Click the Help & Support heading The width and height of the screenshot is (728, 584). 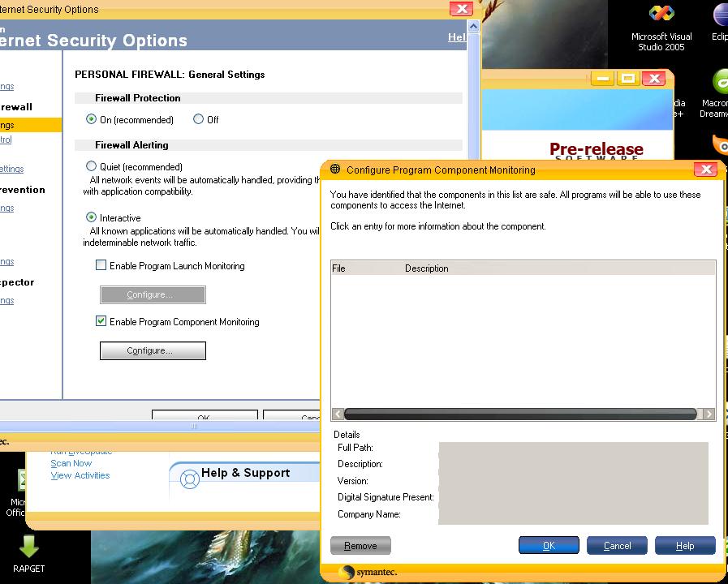tap(246, 473)
